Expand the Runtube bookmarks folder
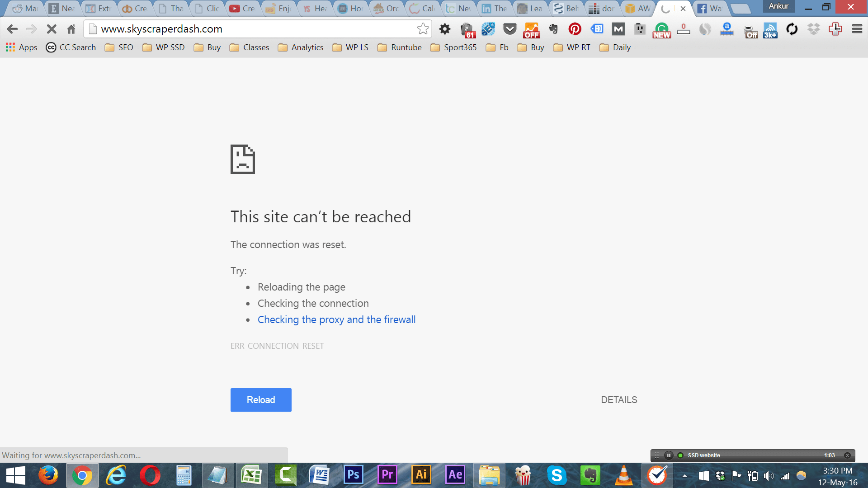 (400, 47)
